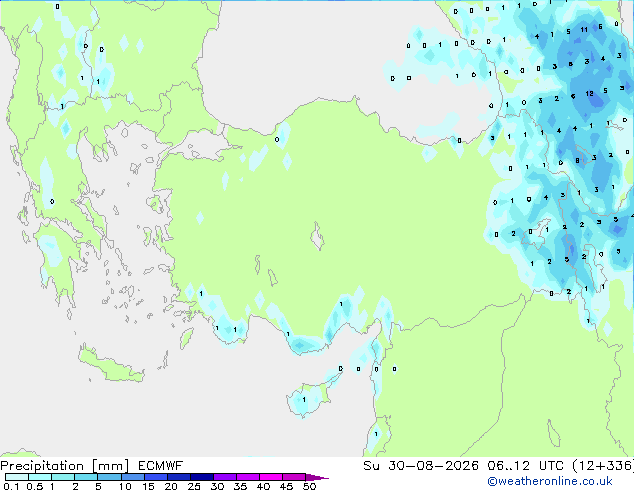
Task: Click the legend label '15'
Action: [x=148, y=486]
